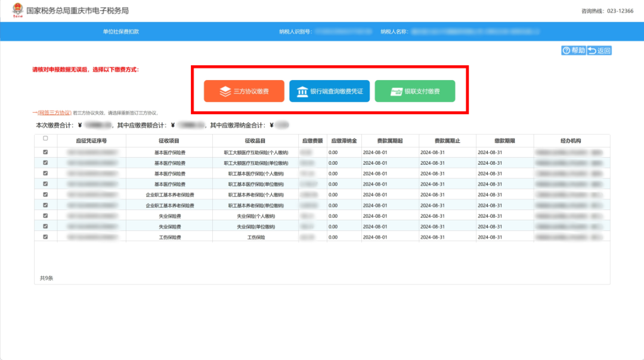
Task: Go back using the 返回 arrow button
Action: (x=599, y=51)
